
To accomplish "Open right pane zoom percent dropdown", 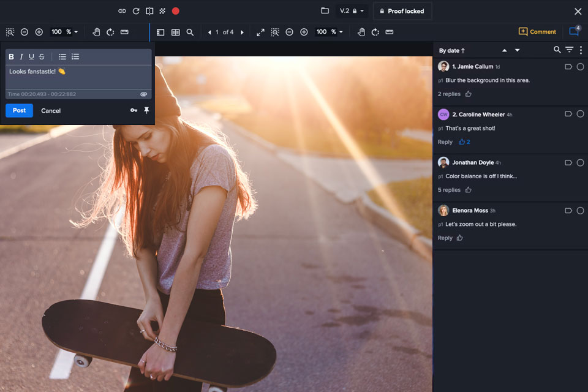I will [x=341, y=32].
